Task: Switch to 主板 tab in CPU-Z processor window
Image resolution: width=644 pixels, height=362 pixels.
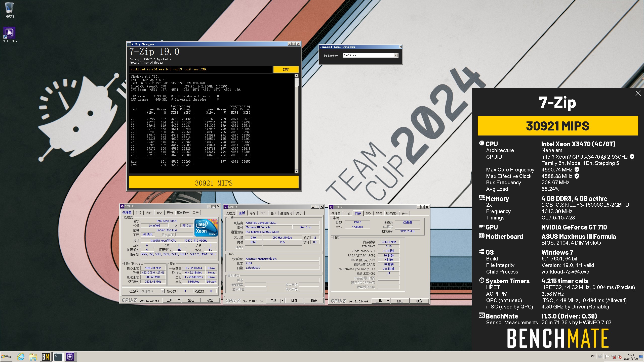Action: coord(138,213)
